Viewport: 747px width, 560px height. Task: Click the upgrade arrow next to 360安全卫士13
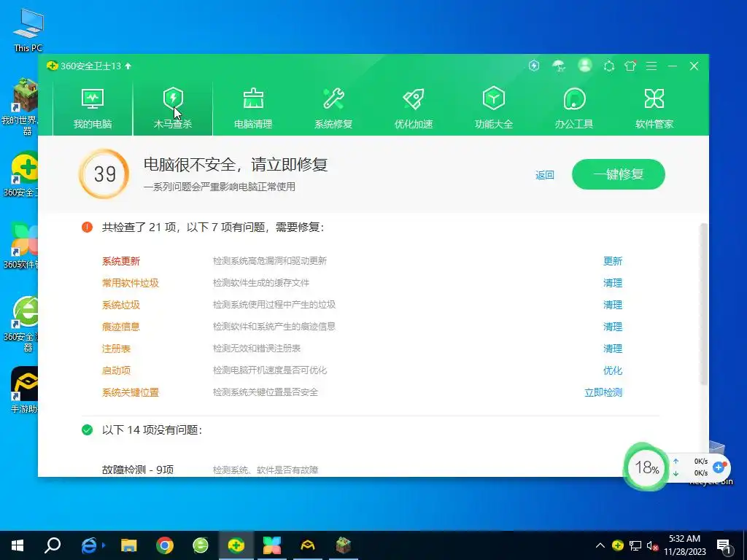click(x=128, y=66)
